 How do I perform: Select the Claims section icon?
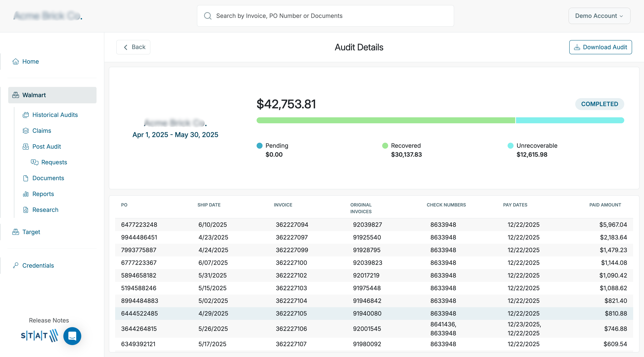click(26, 130)
